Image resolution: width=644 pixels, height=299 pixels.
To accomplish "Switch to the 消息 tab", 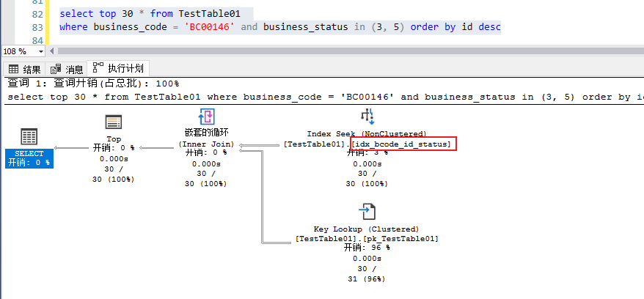I will pyautogui.click(x=74, y=70).
